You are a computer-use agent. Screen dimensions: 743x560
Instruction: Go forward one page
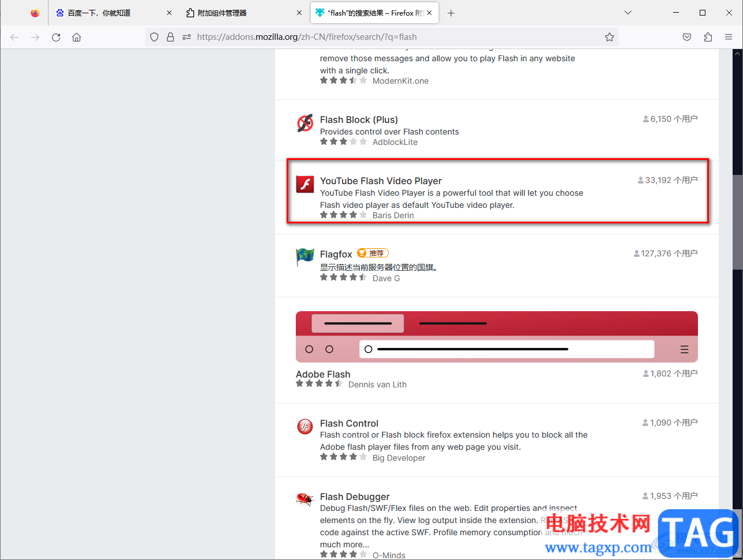point(35,37)
